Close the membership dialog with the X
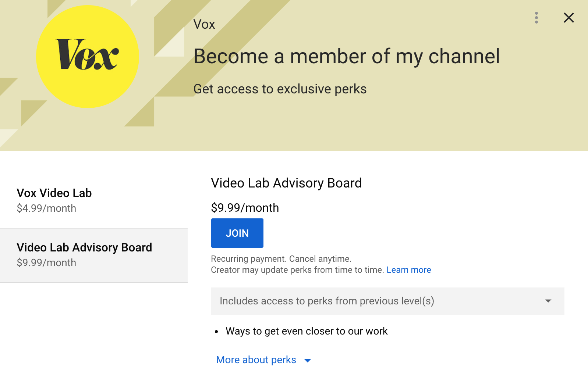Image resolution: width=588 pixels, height=386 pixels. point(569,18)
